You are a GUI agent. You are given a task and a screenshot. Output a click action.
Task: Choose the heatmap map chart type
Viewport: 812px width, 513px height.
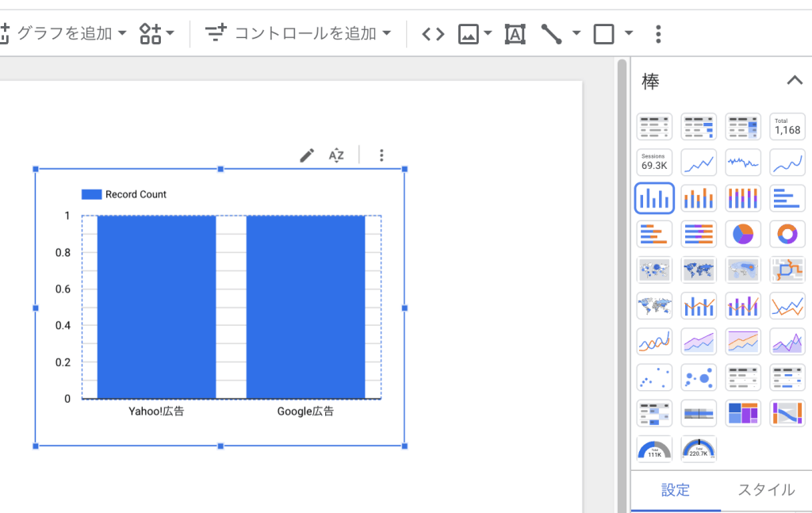pyautogui.click(x=743, y=270)
